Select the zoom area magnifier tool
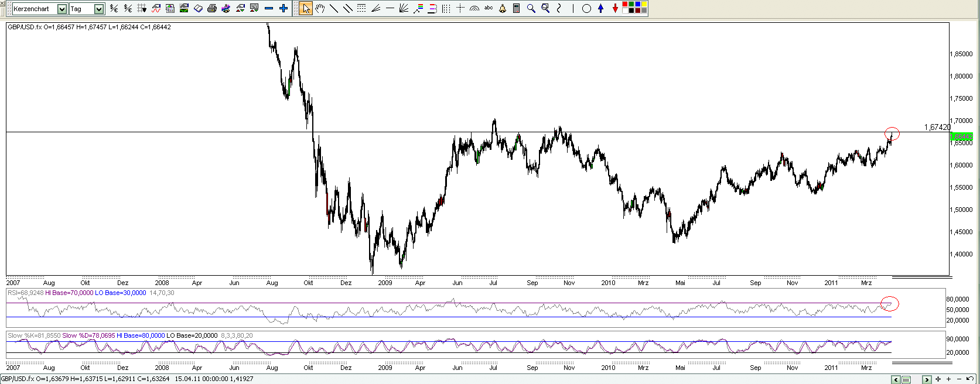 coord(545,8)
